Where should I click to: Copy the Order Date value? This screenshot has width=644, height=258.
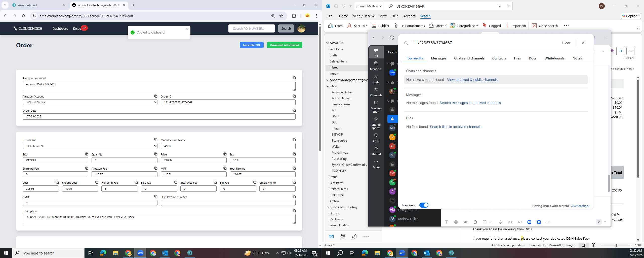tap(294, 110)
